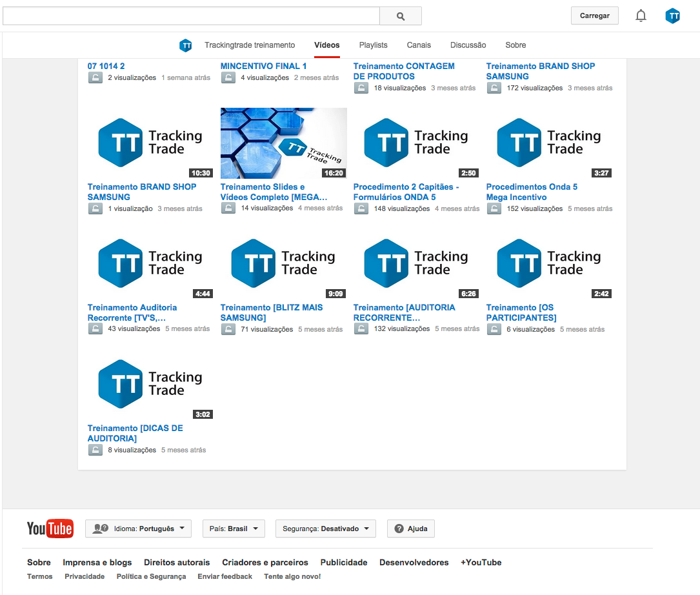This screenshot has width=700, height=595.
Task: Play the 3:27 Tracking Trade thumbnail
Action: point(549,143)
